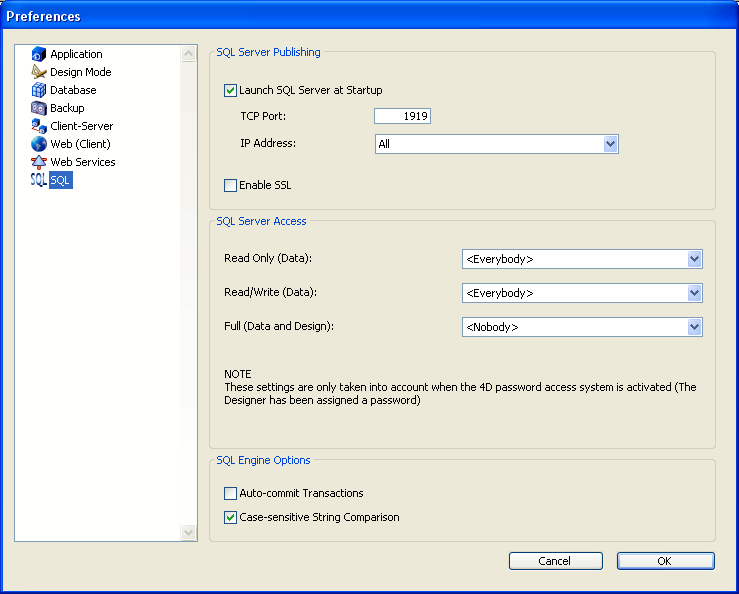Click the Database icon in the list
Viewport: 739px width, 594px height.
click(39, 90)
